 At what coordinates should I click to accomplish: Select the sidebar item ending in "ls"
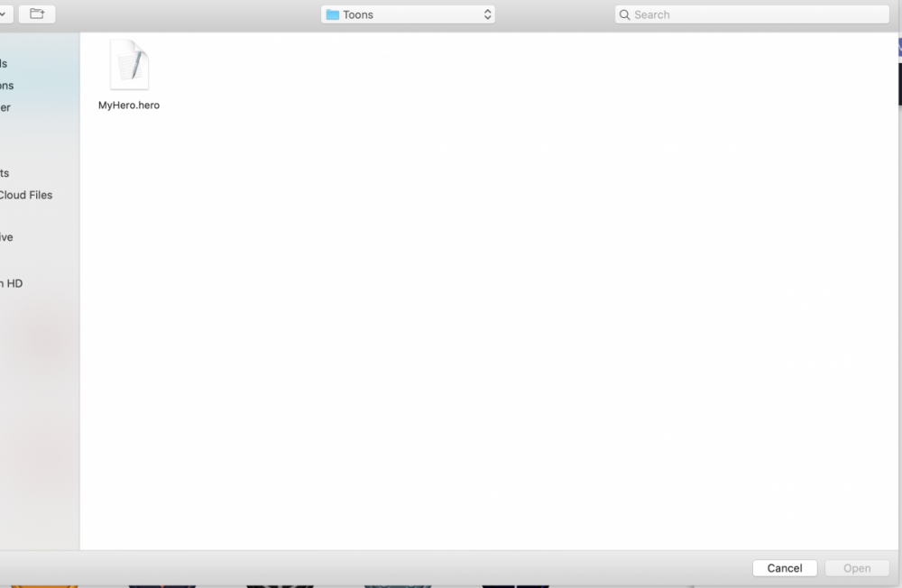click(x=4, y=64)
